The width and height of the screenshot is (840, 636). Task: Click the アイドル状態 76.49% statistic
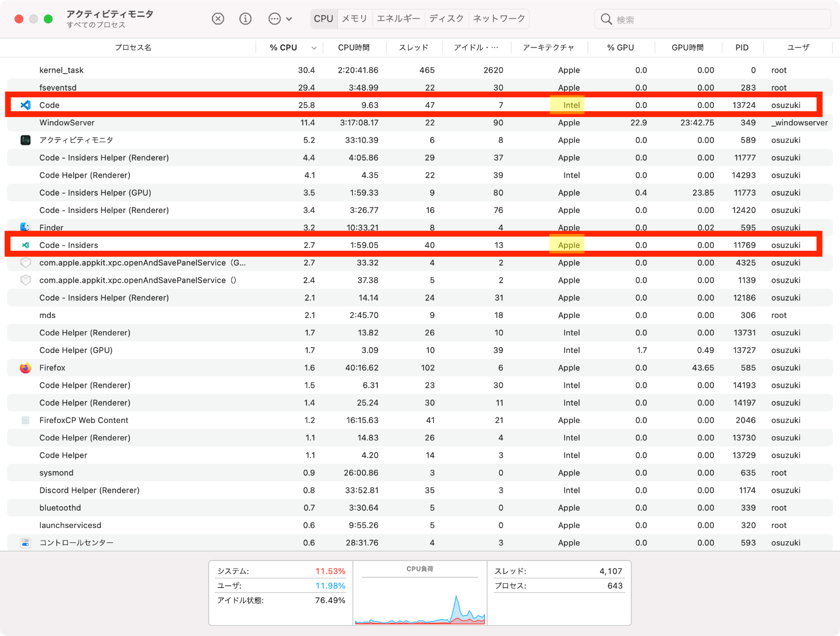(281, 600)
